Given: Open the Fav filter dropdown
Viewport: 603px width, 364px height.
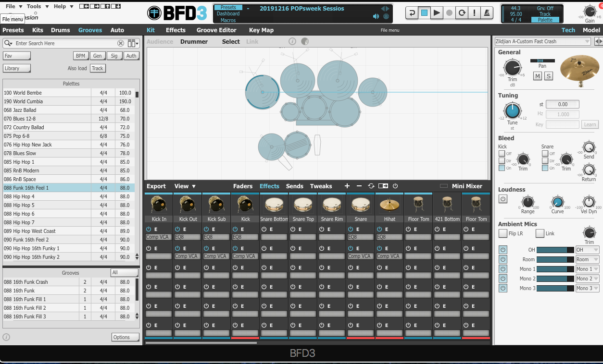Looking at the screenshot, I should 17,56.
